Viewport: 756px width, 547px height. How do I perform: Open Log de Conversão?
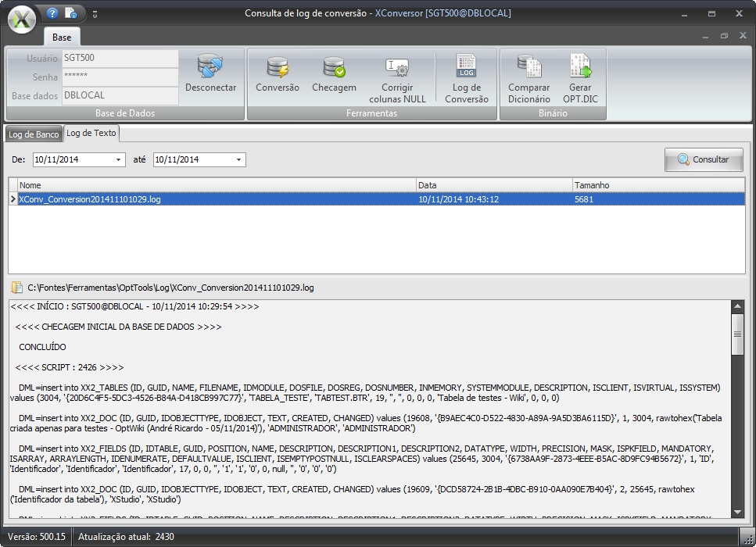466,67
